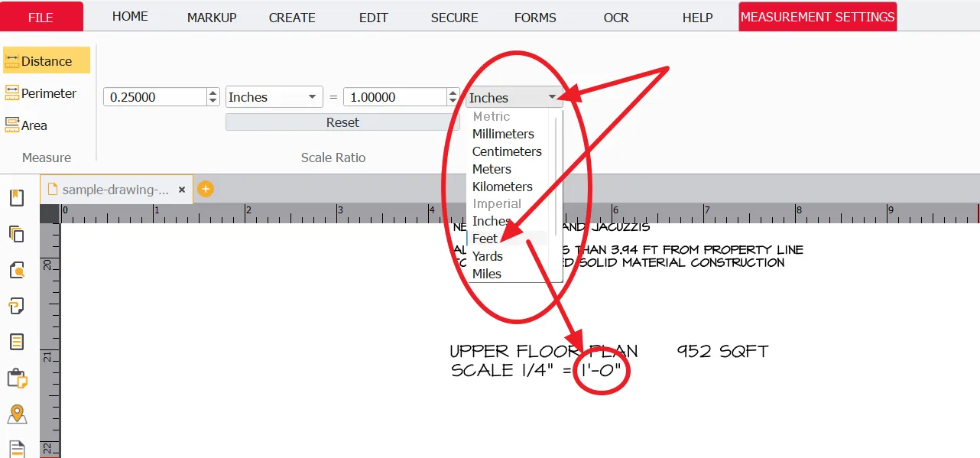The width and height of the screenshot is (980, 458).
Task: Open the MARKUP ribbon tab
Action: pyautogui.click(x=212, y=18)
